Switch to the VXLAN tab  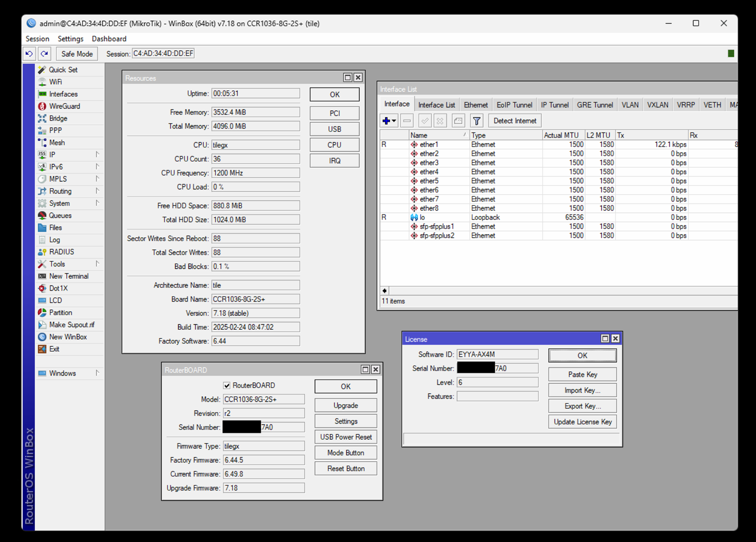point(657,105)
